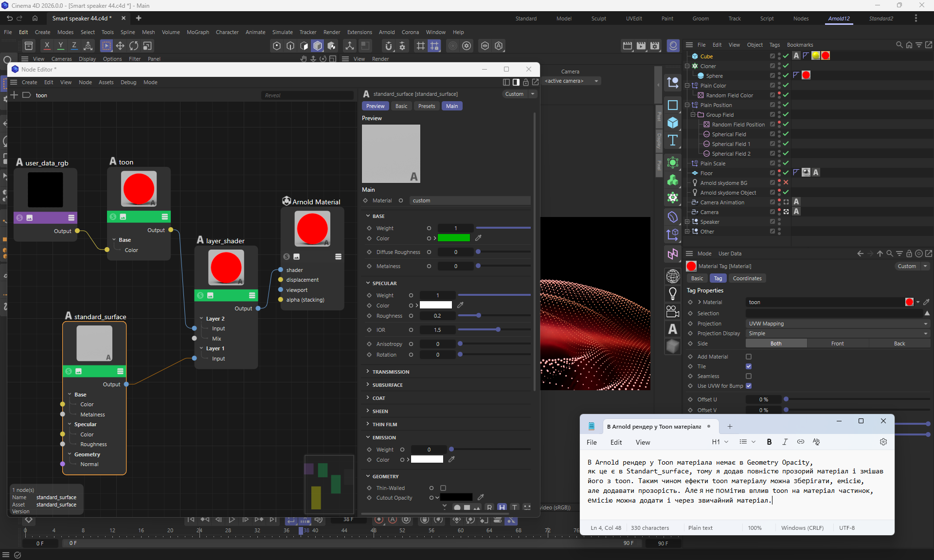Viewport: 934px width, 560px height.
Task: Click the green Base Color swatch
Action: [x=453, y=238]
